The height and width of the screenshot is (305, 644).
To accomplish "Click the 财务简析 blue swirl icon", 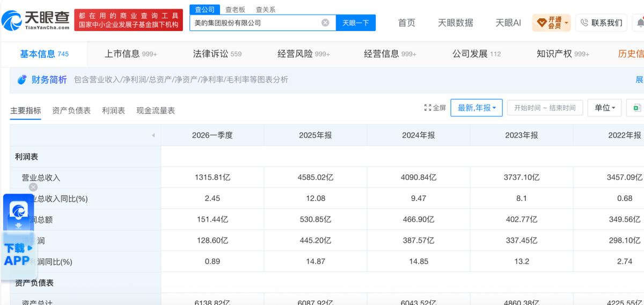I will coord(22,79).
